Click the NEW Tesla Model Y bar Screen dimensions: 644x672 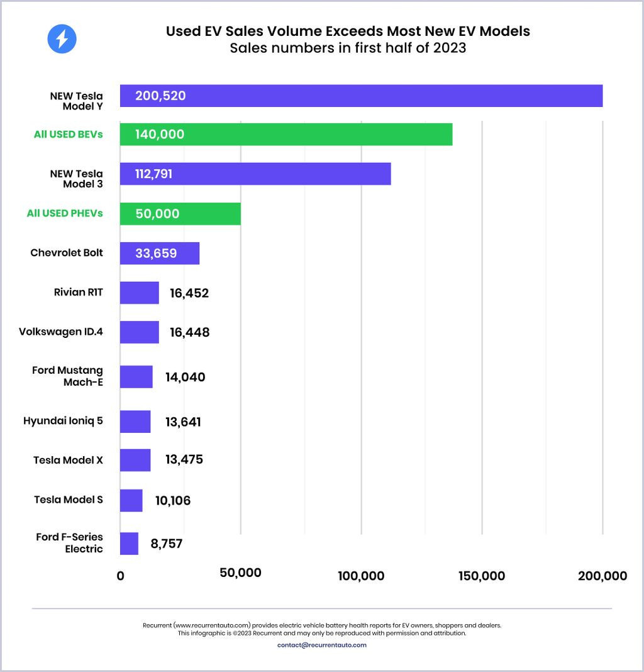361,96
